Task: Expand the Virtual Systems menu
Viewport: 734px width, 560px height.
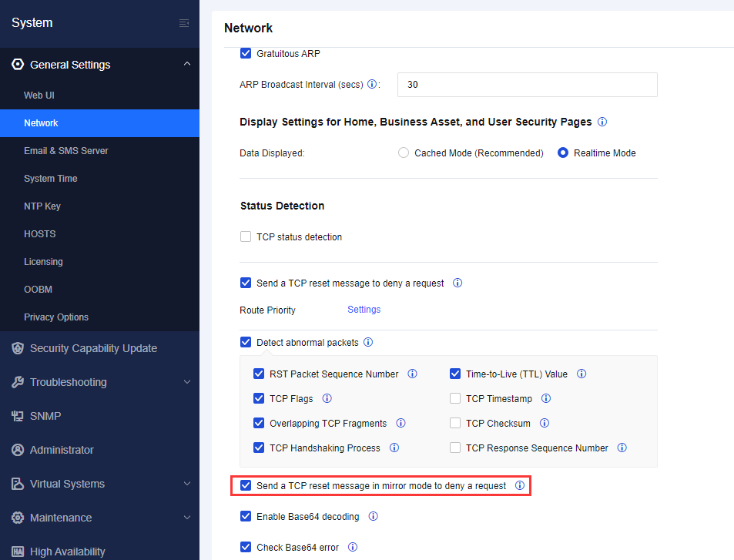Action: (x=187, y=484)
